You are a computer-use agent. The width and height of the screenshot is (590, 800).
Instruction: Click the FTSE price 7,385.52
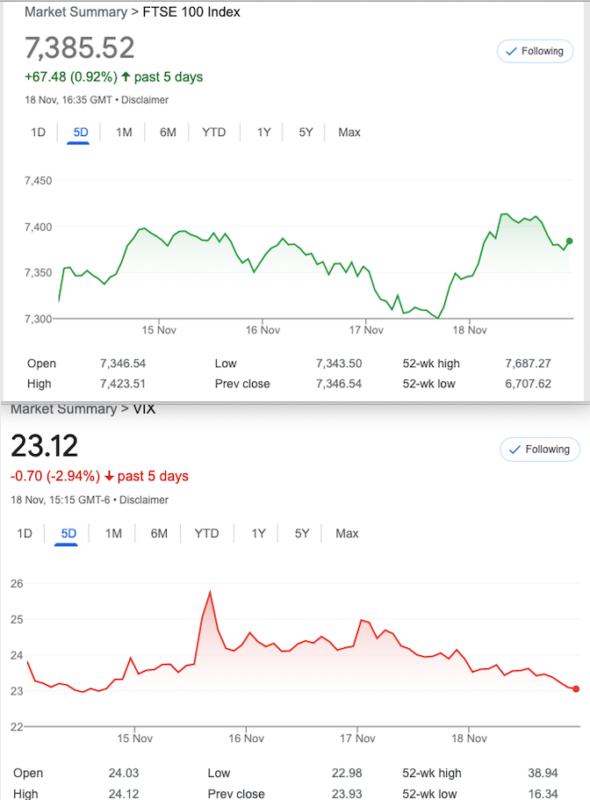80,47
